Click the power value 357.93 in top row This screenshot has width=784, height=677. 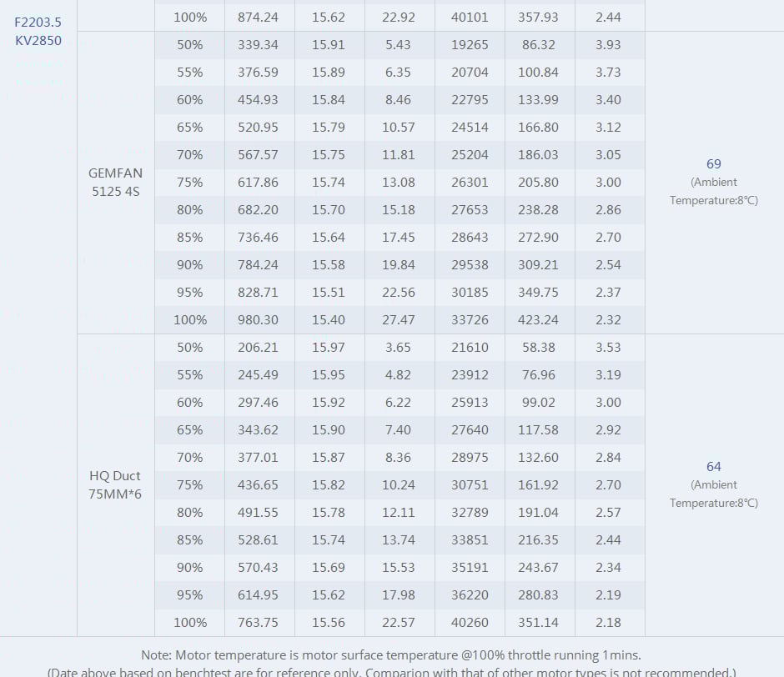538,17
